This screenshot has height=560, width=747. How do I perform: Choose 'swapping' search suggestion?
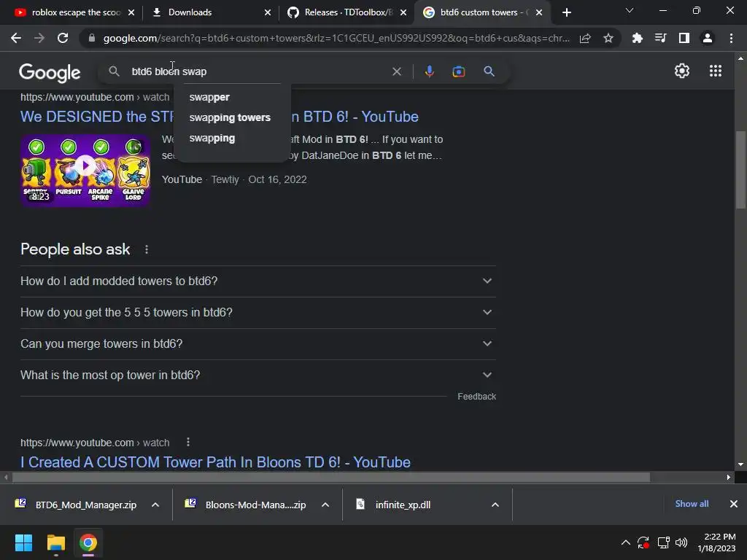coord(212,138)
